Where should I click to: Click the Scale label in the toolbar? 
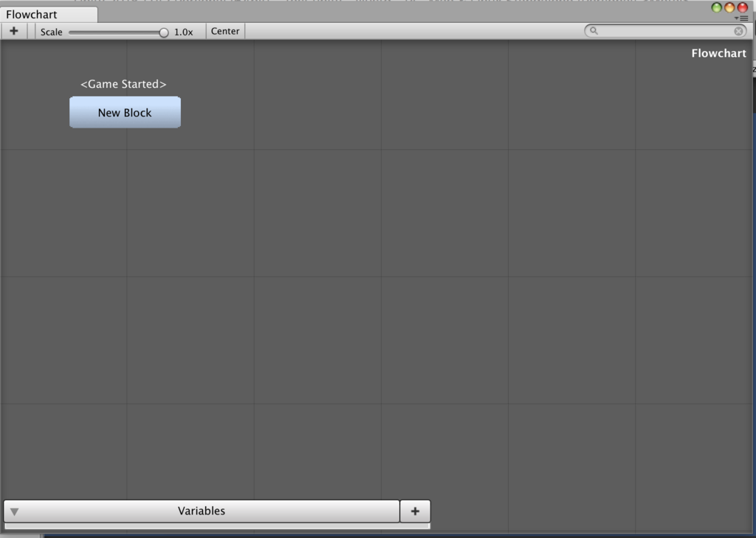coord(51,32)
